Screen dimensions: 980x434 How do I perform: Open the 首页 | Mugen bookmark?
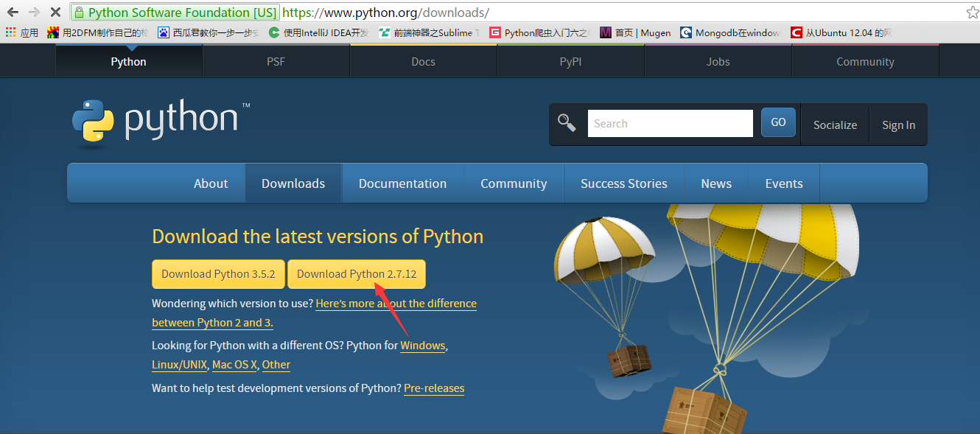(635, 32)
